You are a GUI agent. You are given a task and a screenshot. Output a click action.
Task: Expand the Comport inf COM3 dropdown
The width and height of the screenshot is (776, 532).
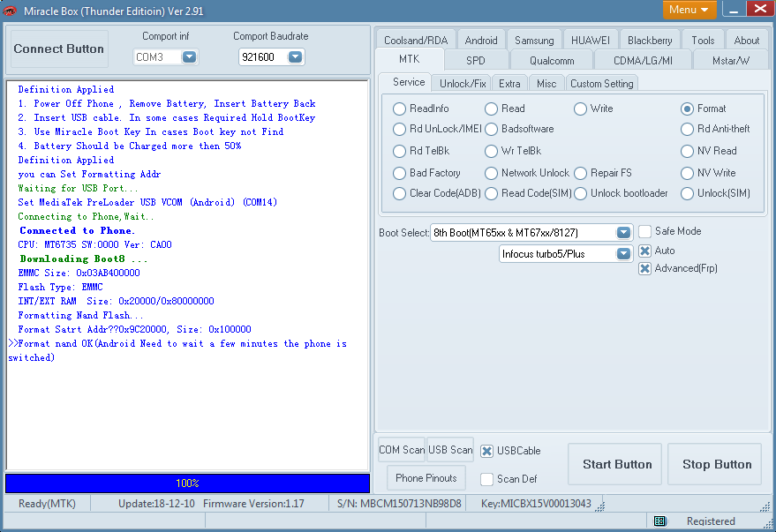tap(189, 56)
